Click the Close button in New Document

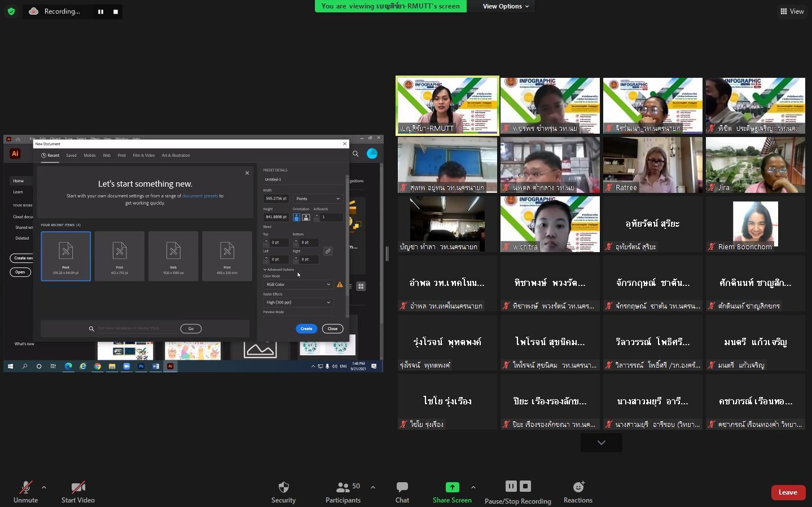pos(332,329)
